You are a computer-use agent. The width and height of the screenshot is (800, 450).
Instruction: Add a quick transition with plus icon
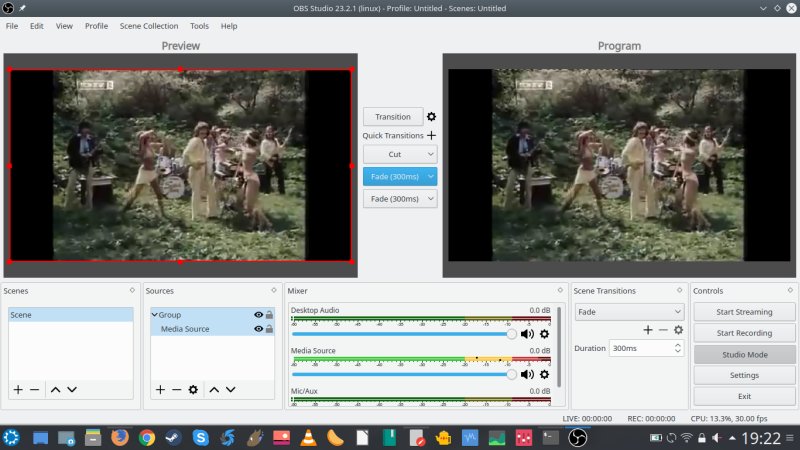(x=431, y=135)
